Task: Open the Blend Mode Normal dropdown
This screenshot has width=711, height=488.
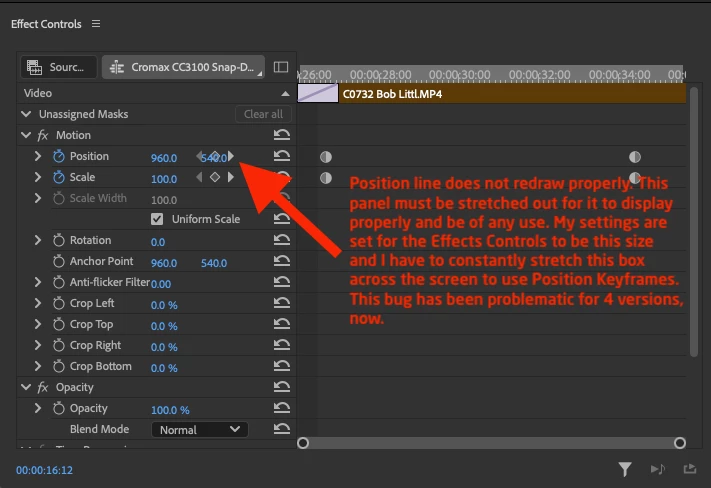Action: pos(200,429)
